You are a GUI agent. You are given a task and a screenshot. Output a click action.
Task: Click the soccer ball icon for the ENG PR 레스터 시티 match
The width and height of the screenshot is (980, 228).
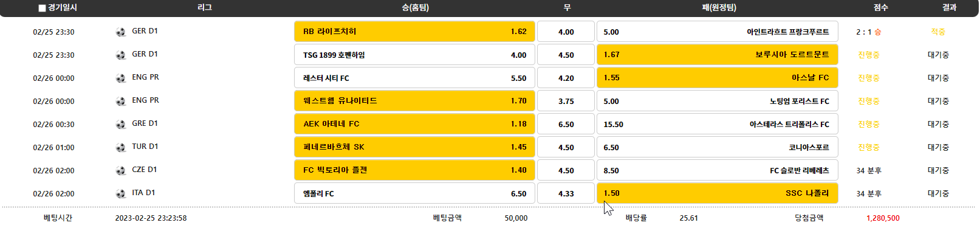[121, 78]
